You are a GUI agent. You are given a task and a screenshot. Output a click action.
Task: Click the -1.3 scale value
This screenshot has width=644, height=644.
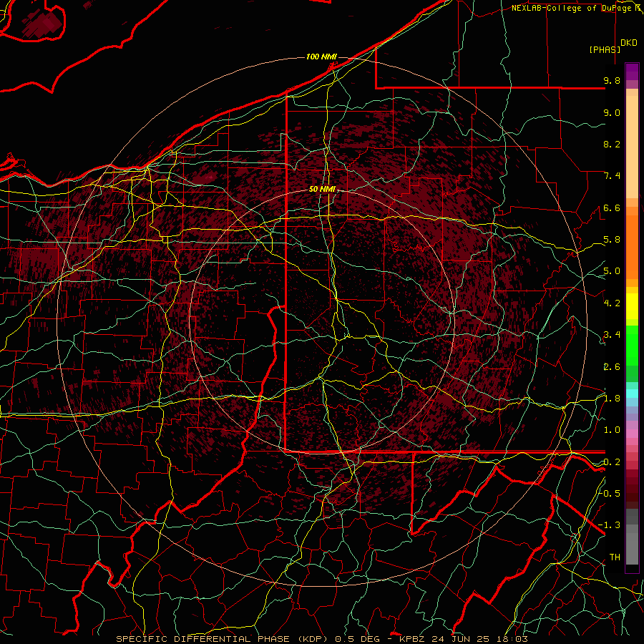point(610,525)
